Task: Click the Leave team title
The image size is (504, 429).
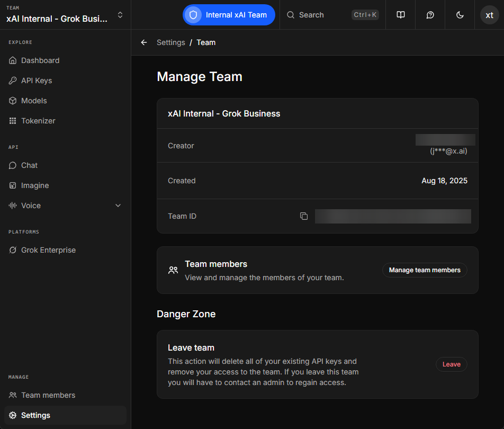Action: (191, 347)
